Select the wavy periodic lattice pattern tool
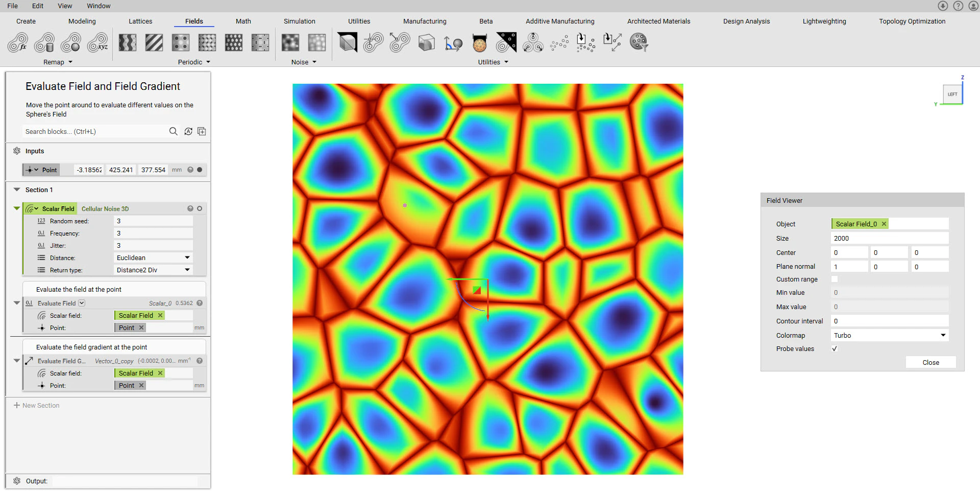Image resolution: width=980 pixels, height=492 pixels. pyautogui.click(x=127, y=43)
